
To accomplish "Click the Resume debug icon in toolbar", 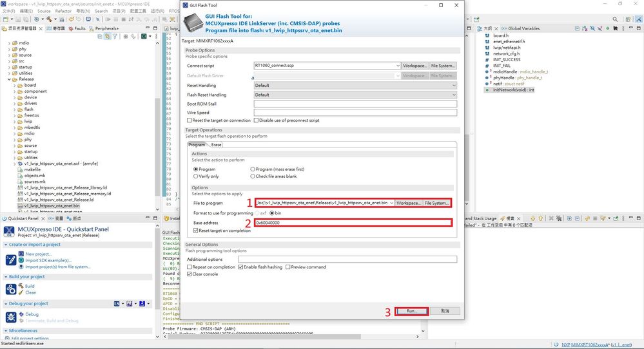I will pyautogui.click(x=108, y=19).
